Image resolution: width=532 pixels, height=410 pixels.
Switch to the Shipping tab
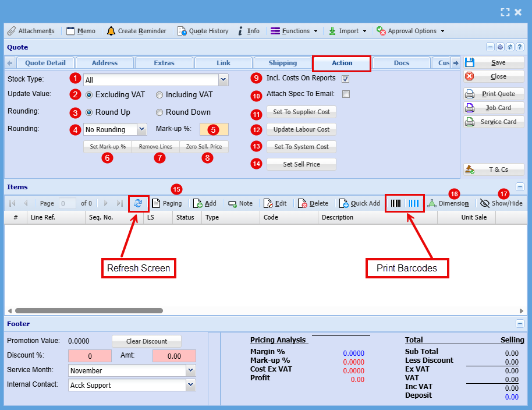(283, 63)
